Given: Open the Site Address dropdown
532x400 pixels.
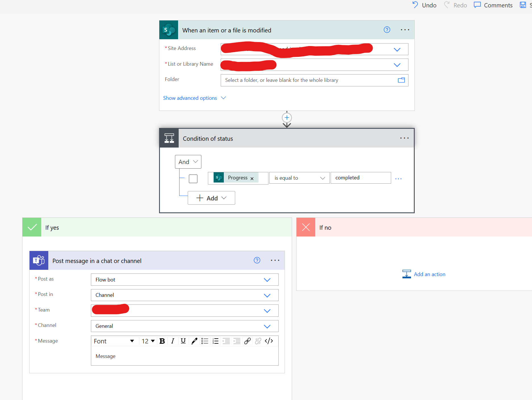Looking at the screenshot, I should tap(397, 49).
